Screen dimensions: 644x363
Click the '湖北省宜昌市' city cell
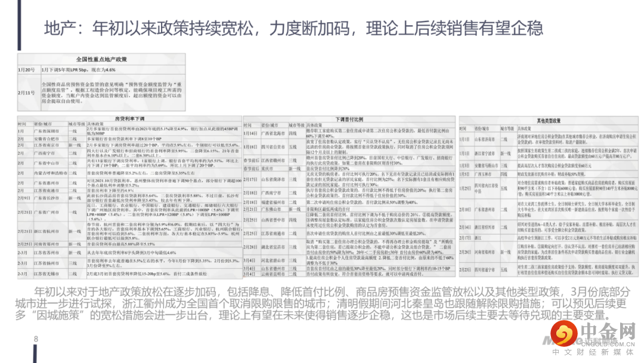click(x=273, y=247)
